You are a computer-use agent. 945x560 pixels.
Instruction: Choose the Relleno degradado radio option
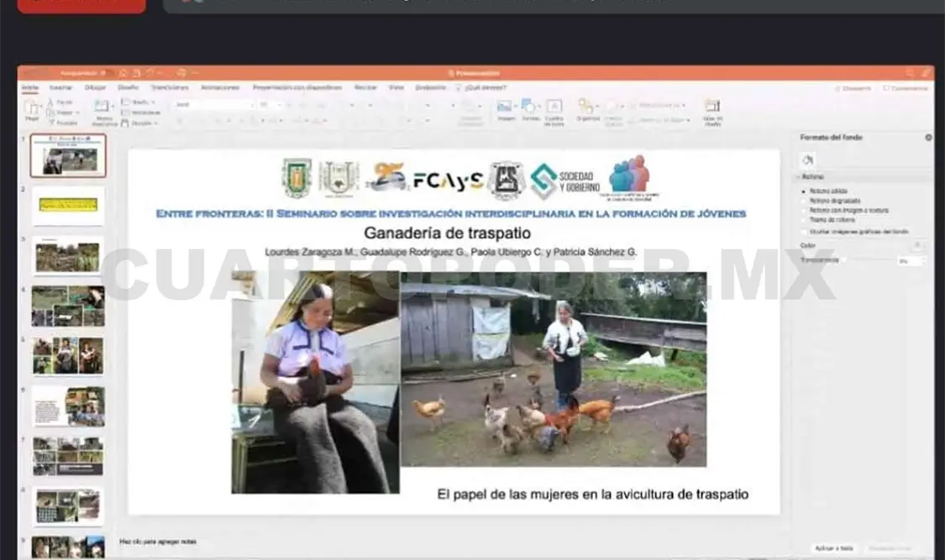(805, 201)
